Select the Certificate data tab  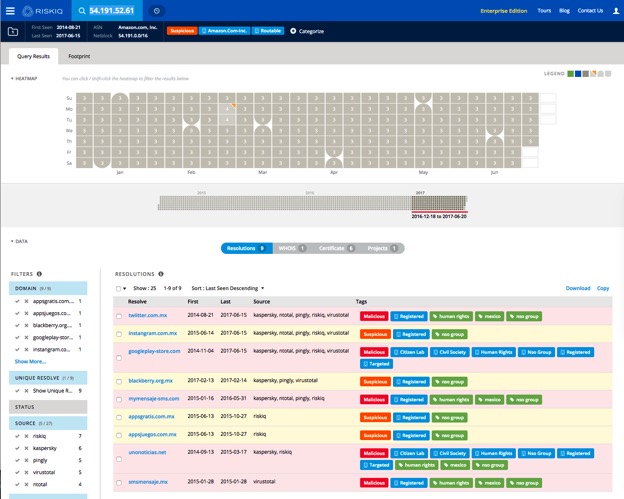tap(336, 248)
